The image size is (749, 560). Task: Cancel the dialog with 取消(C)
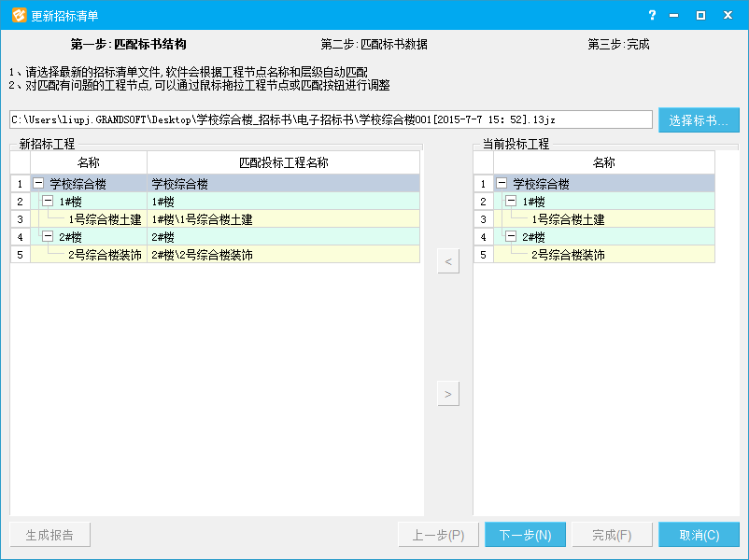click(x=699, y=535)
